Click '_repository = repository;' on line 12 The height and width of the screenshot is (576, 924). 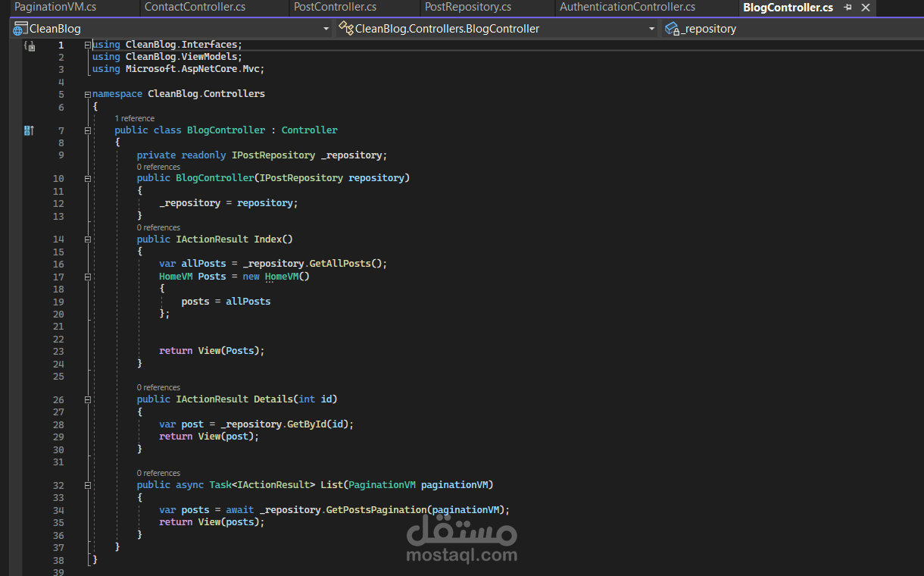229,203
